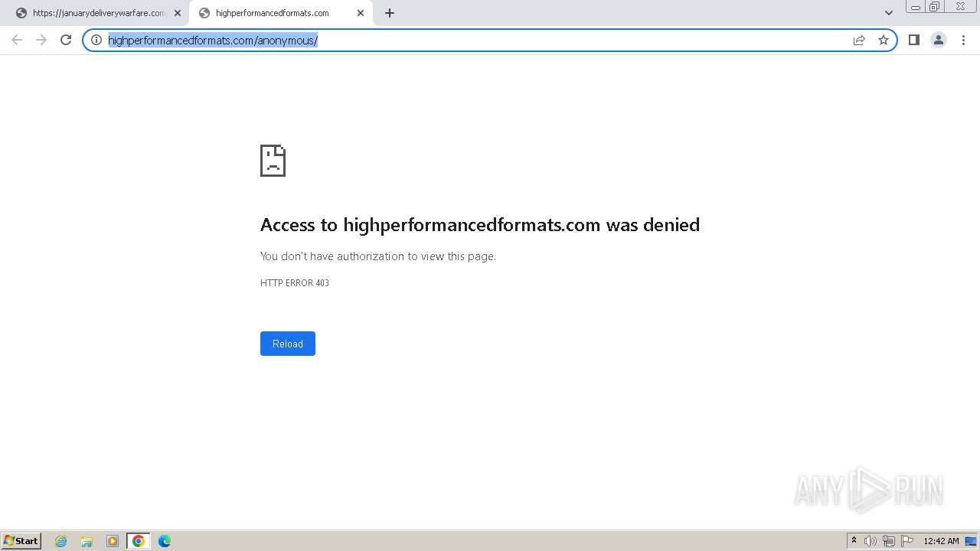Open the Chrome profile avatar menu

[939, 40]
